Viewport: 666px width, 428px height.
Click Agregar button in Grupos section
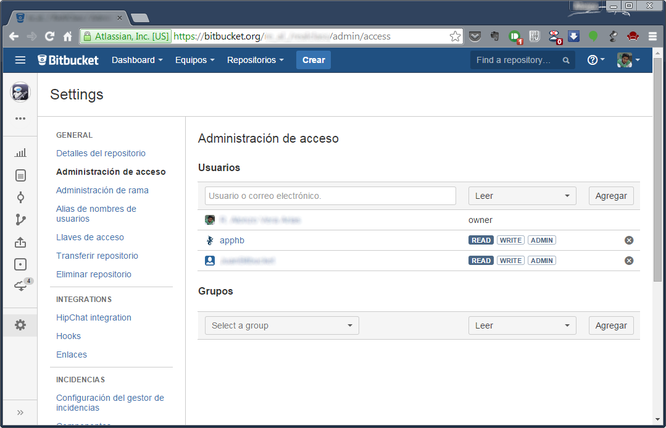point(611,325)
